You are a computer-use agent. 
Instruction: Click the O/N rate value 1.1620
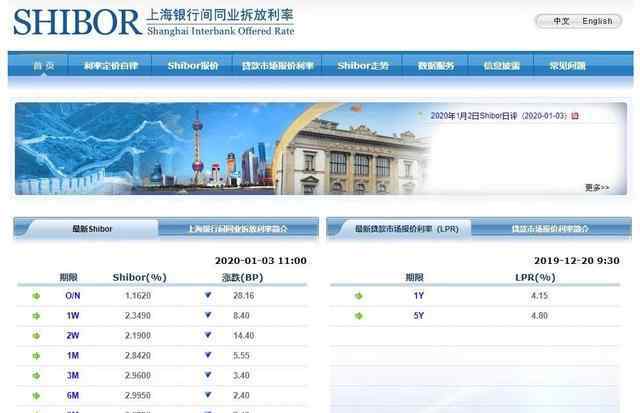coord(138,295)
